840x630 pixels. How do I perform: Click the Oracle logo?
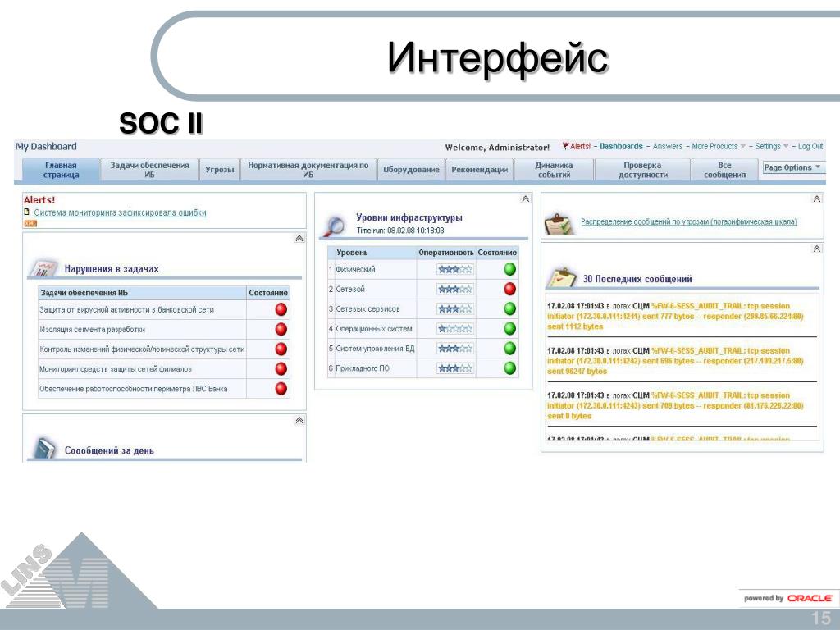point(810,598)
